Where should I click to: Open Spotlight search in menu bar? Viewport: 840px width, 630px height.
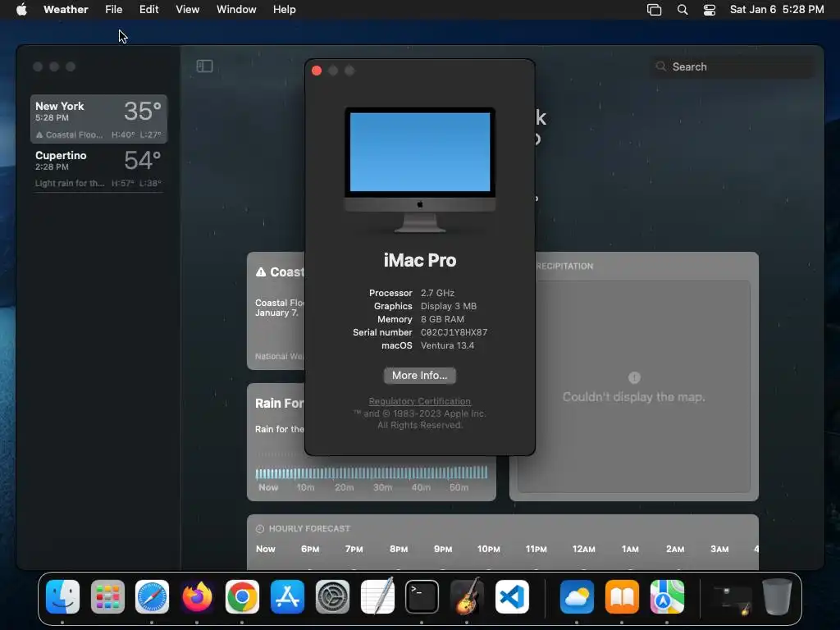pyautogui.click(x=682, y=10)
